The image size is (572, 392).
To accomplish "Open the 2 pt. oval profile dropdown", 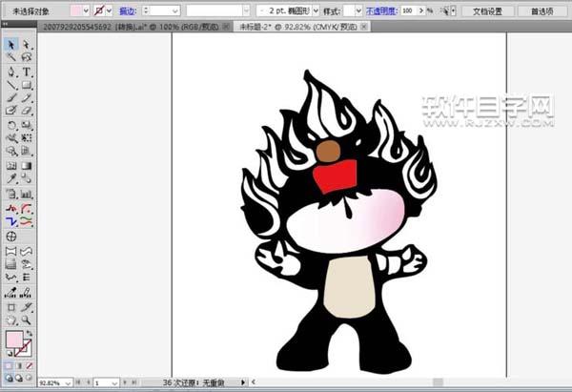I will 316,10.
